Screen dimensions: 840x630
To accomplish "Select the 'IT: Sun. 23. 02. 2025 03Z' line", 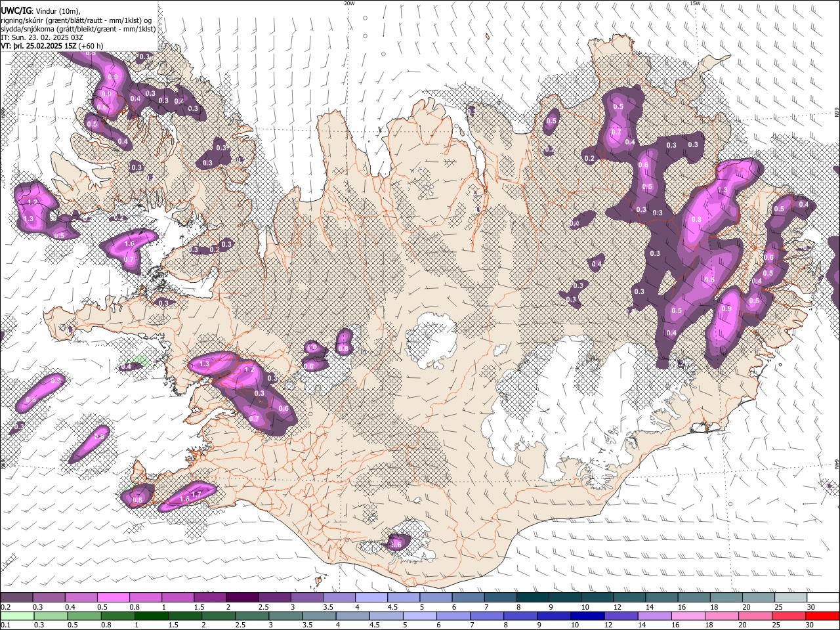I will point(43,37).
